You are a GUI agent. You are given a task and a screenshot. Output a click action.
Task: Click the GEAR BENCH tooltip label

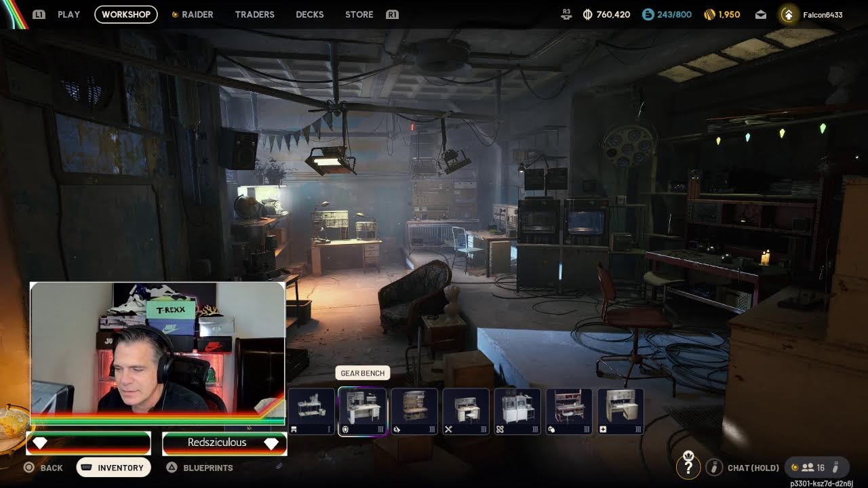point(362,373)
